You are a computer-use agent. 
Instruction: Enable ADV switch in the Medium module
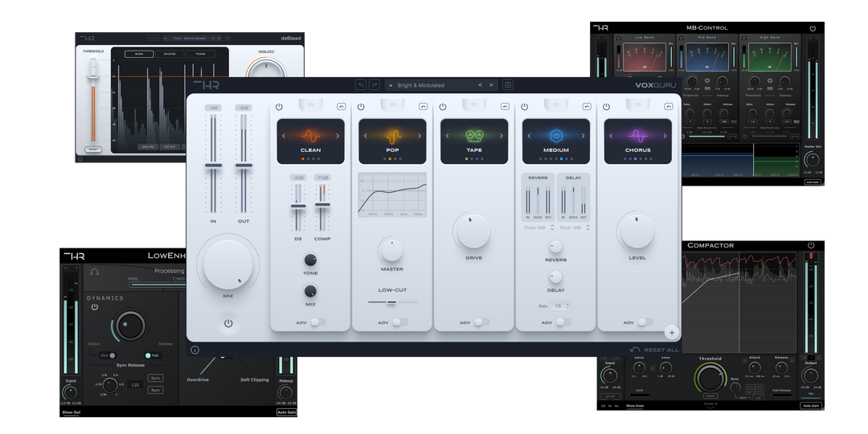coord(563,322)
